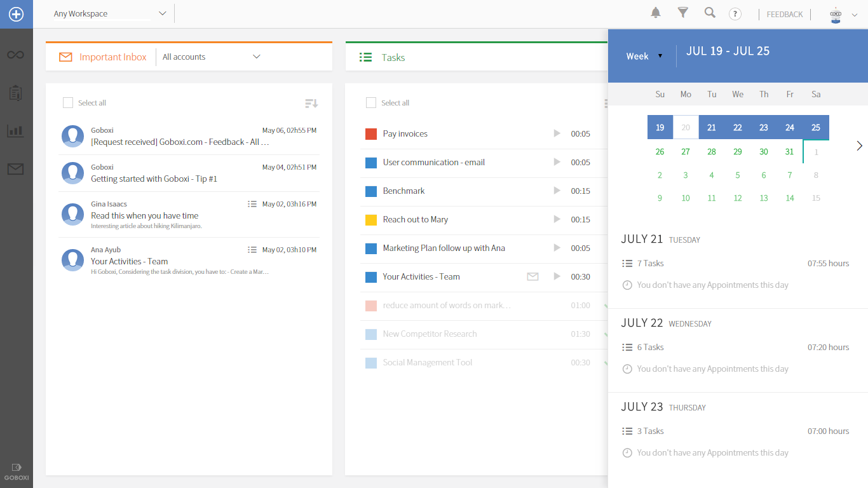Open the notifications bell
Screen dimensions: 868x488
[656, 13]
